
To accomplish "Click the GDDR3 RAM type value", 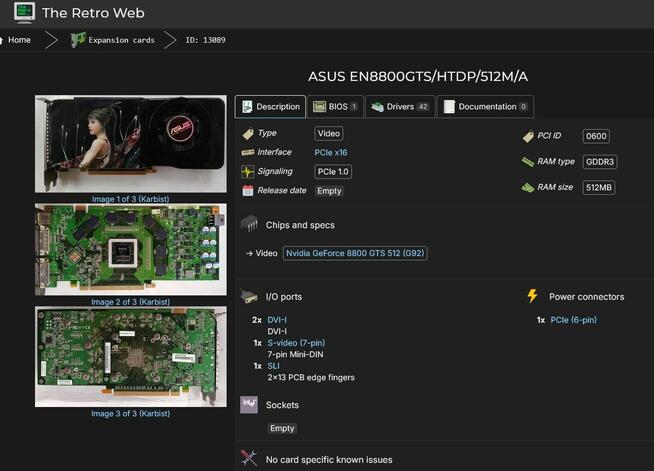I will pyautogui.click(x=600, y=162).
